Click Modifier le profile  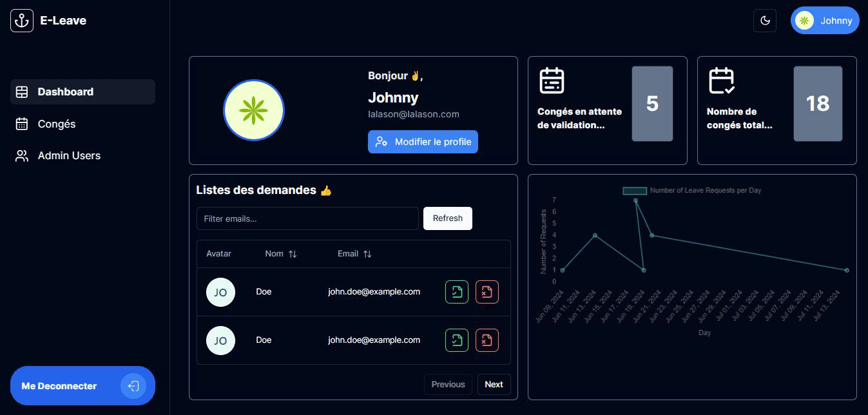(x=423, y=141)
